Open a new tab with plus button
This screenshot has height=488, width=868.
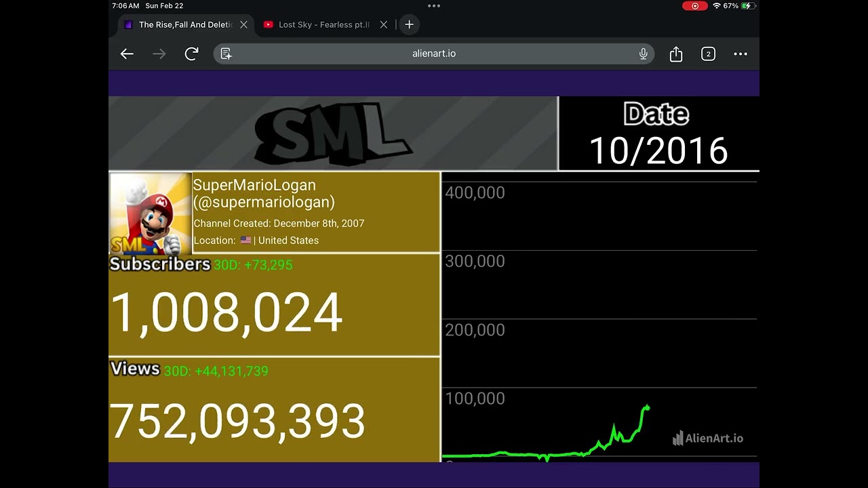coord(409,24)
